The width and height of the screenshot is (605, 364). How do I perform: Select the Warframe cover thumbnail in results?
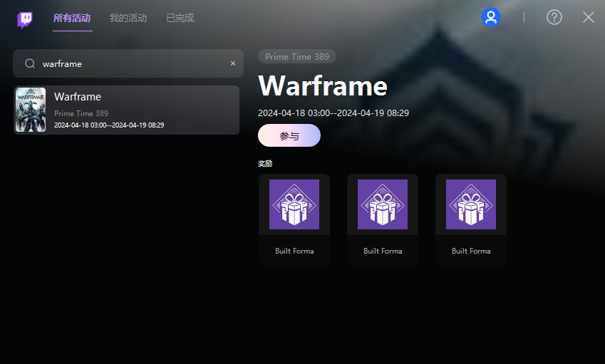(31, 110)
